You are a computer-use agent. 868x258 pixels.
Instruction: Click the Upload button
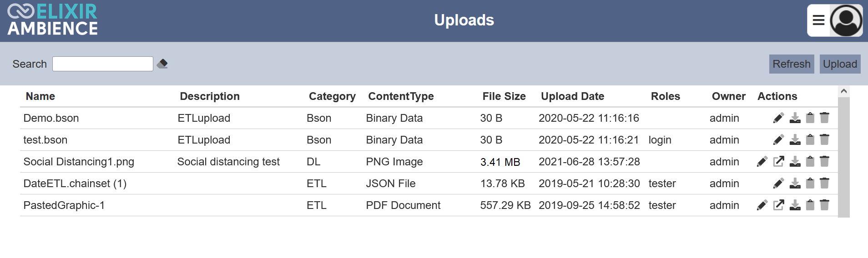pyautogui.click(x=840, y=64)
